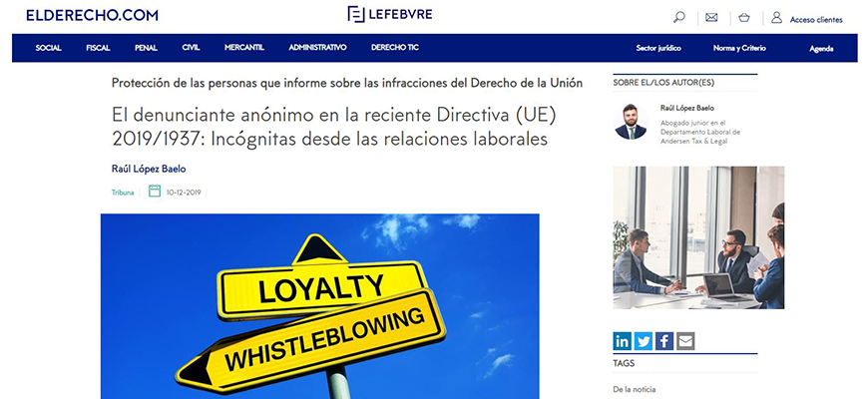
Task: Click the Tribuna category link
Action: [x=123, y=193]
